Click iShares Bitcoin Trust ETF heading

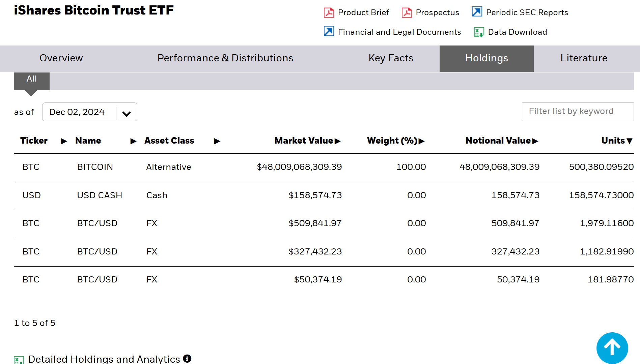coord(93,10)
